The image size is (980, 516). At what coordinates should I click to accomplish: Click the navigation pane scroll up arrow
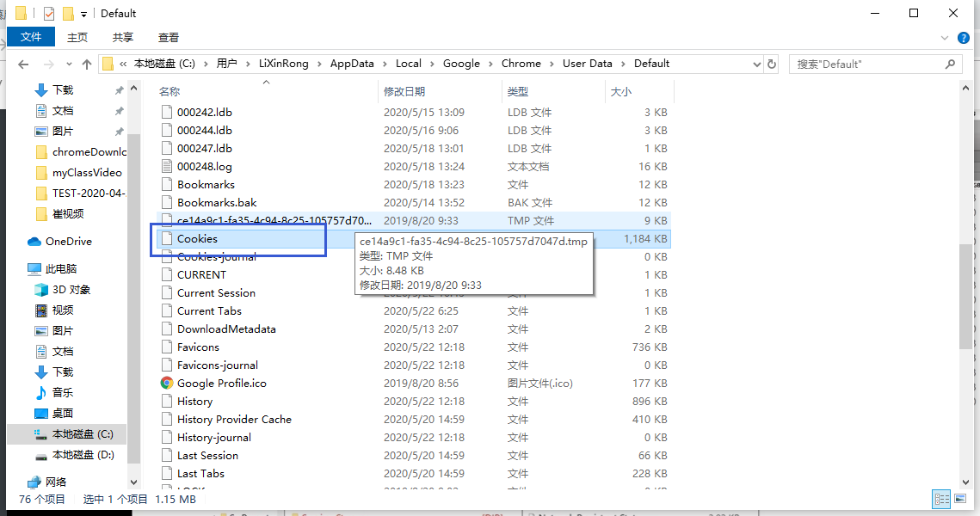(133, 89)
